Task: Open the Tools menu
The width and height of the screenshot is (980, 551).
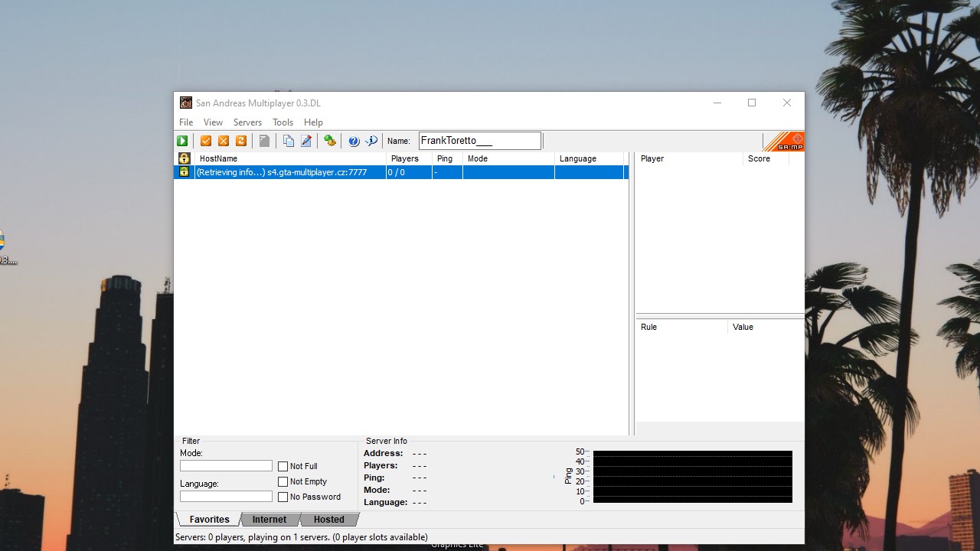Action: pyautogui.click(x=283, y=122)
